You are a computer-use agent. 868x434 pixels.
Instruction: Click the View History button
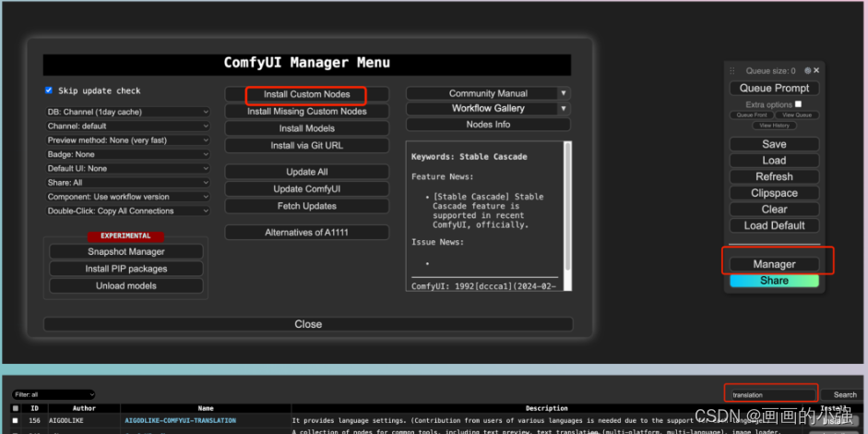775,126
